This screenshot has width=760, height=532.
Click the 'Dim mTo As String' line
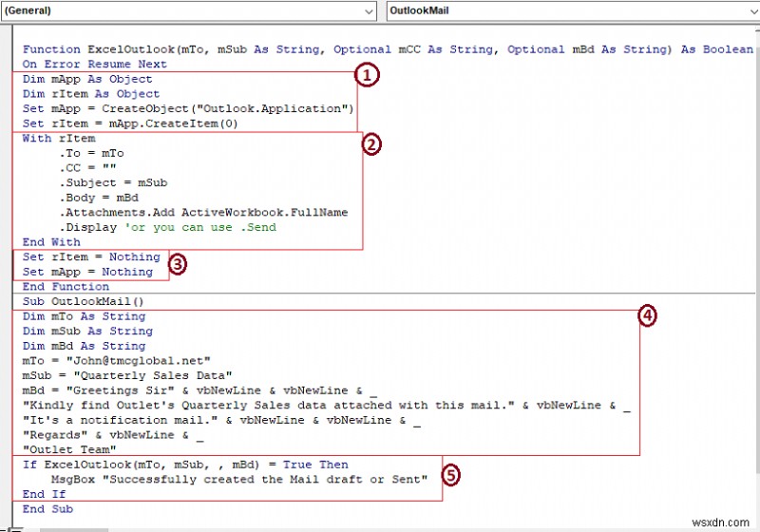(x=84, y=316)
